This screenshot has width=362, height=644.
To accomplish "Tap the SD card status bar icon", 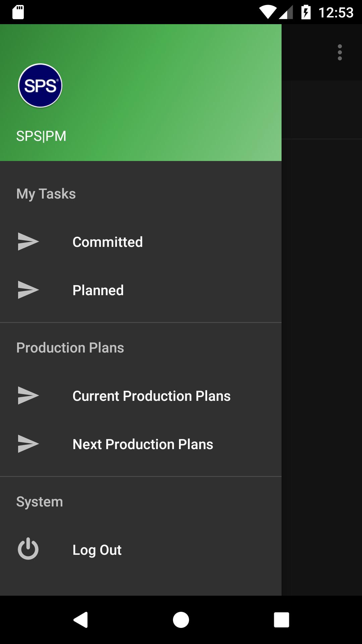I will pyautogui.click(x=18, y=12).
